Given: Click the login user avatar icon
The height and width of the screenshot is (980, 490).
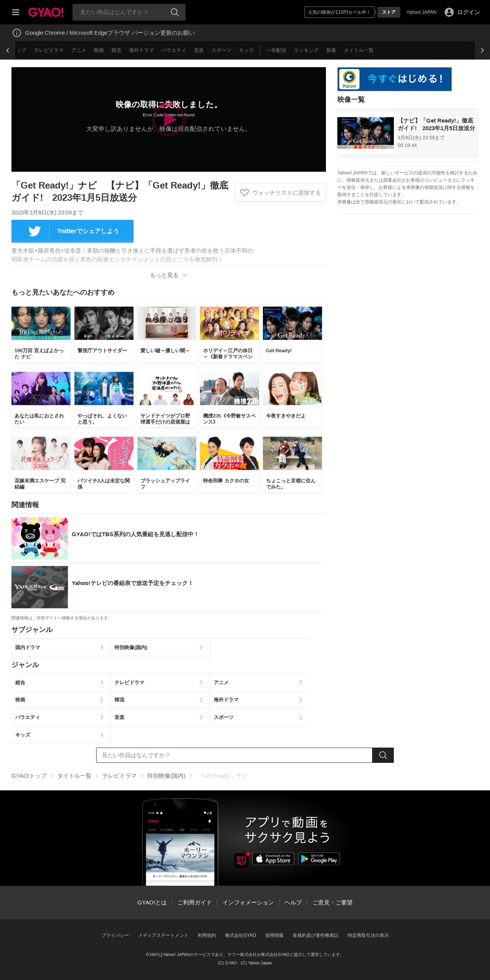Looking at the screenshot, I should coord(449,12).
